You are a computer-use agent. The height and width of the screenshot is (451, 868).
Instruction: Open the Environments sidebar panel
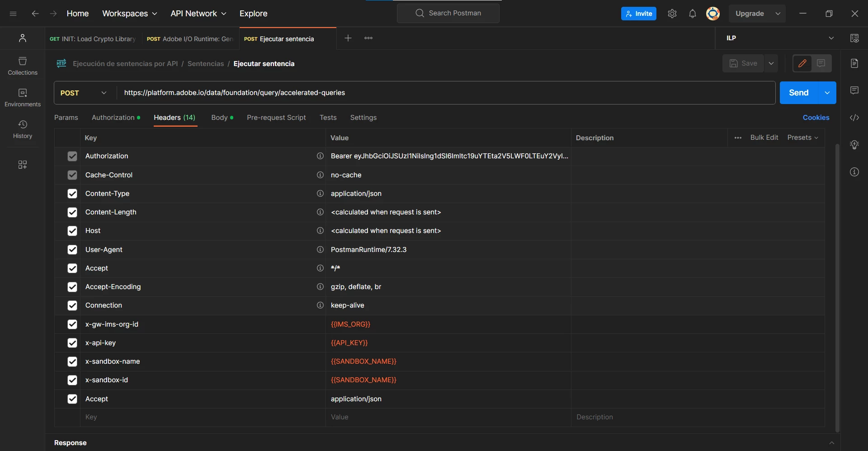[23, 98]
